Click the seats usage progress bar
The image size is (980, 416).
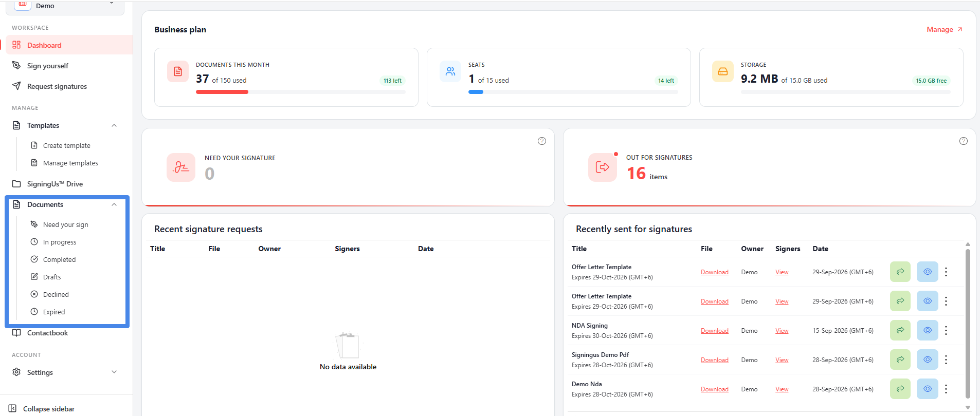click(573, 92)
